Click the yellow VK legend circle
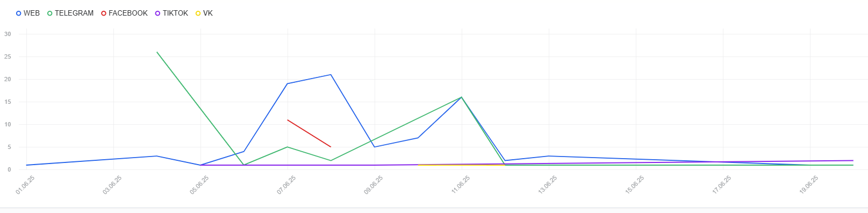Viewport: 868px width, 213px height. coord(198,13)
